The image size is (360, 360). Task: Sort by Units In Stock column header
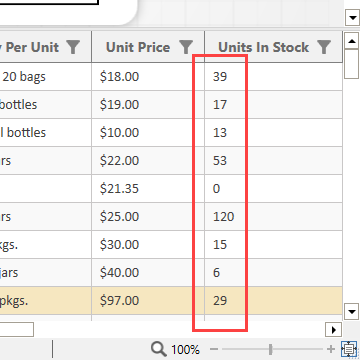point(263,47)
